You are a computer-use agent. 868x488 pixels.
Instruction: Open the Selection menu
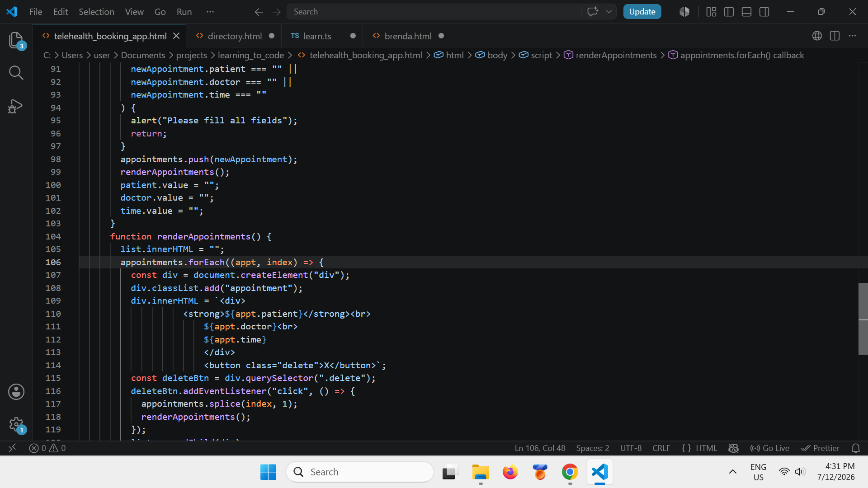click(96, 12)
